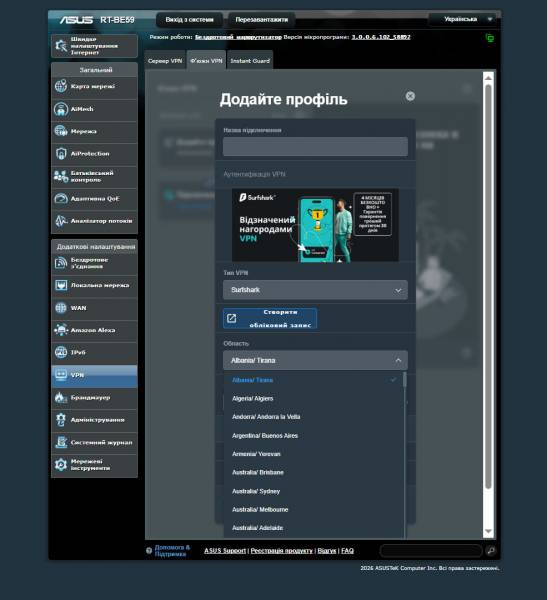
Task: Click the create account button
Action: [270, 318]
